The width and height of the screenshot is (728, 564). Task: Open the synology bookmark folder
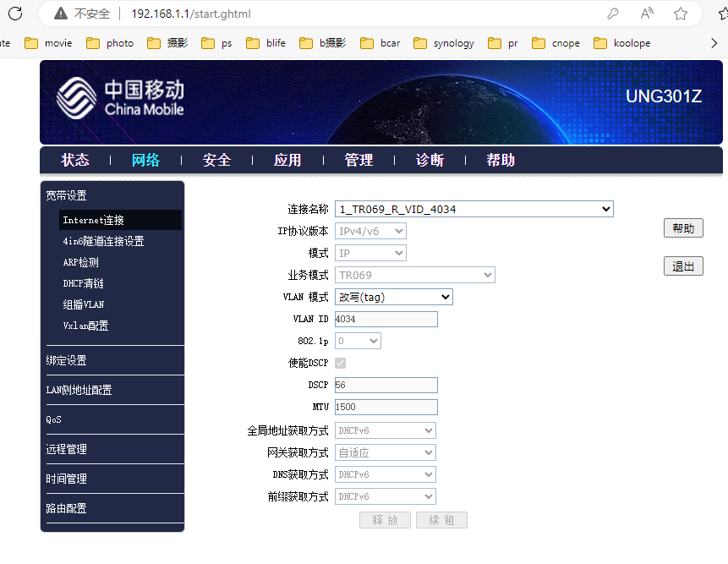(x=444, y=43)
